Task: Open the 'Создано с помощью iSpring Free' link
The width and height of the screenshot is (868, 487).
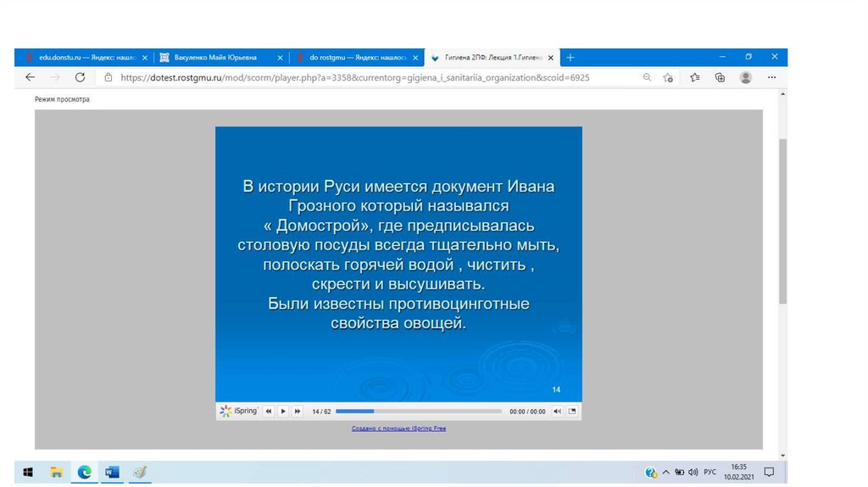Action: 398,428
